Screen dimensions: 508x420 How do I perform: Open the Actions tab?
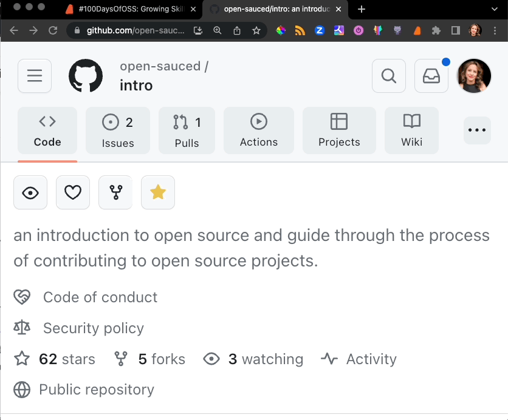click(258, 130)
